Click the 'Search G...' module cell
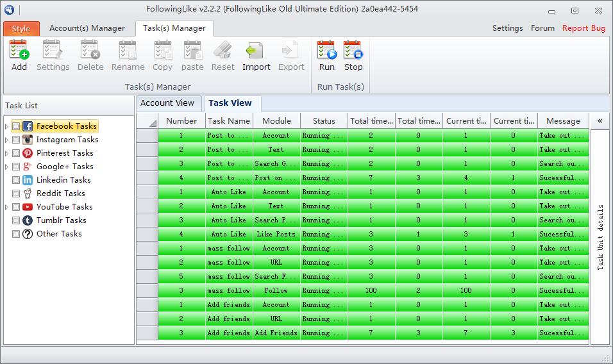Viewport: 613px width, 364px height. pyautogui.click(x=276, y=163)
